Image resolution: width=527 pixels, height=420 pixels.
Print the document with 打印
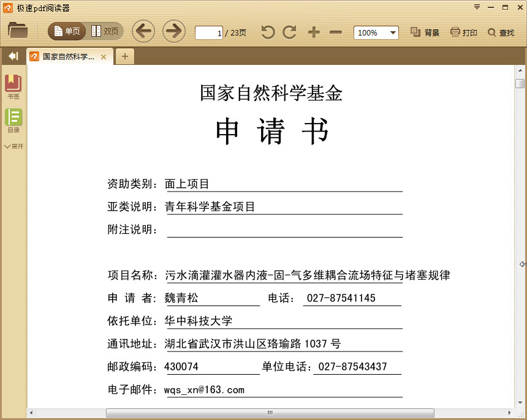click(463, 32)
